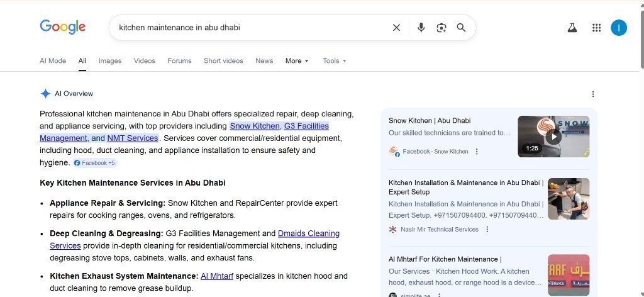Screen dimensions: 644x297
Task: Open Al Mhtarf For Kitchen Maintenance card
Action: pyautogui.click(x=445, y=259)
